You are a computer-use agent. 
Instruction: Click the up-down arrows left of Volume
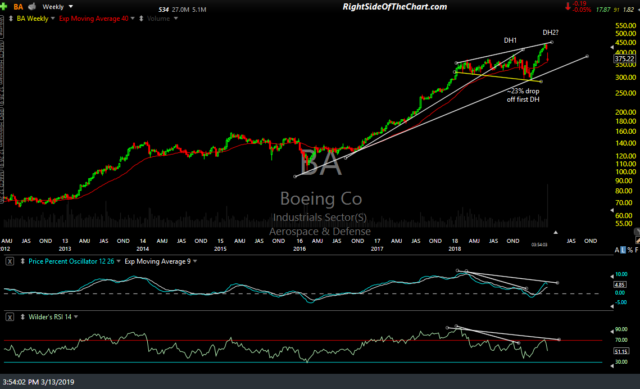141,19
